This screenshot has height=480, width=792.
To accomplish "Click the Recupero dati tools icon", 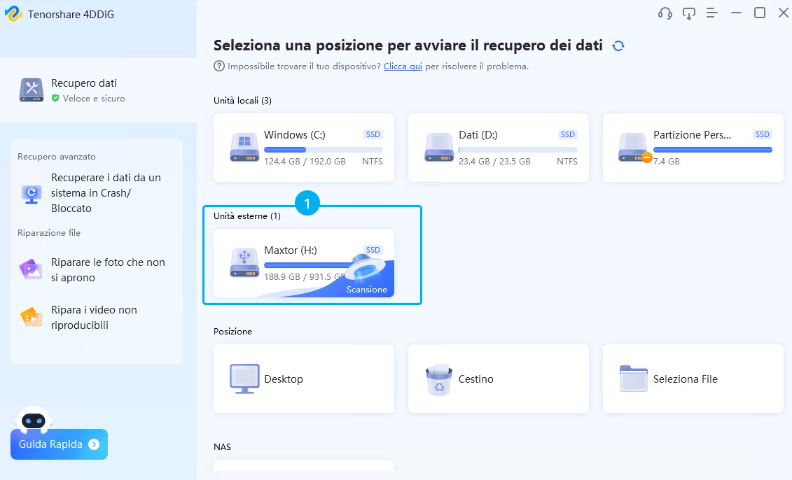I will (31, 90).
